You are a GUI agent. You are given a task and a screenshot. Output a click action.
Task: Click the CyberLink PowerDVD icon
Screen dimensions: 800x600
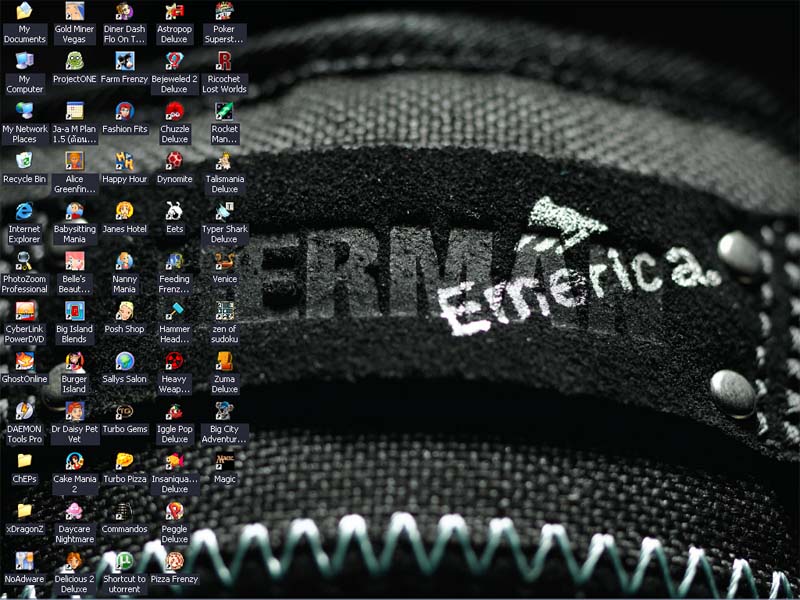24,311
